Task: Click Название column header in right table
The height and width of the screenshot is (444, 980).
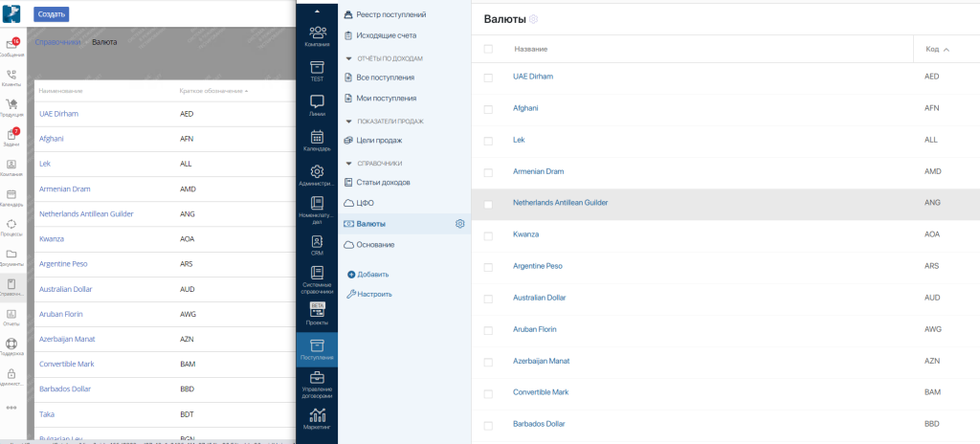Action: pos(530,50)
